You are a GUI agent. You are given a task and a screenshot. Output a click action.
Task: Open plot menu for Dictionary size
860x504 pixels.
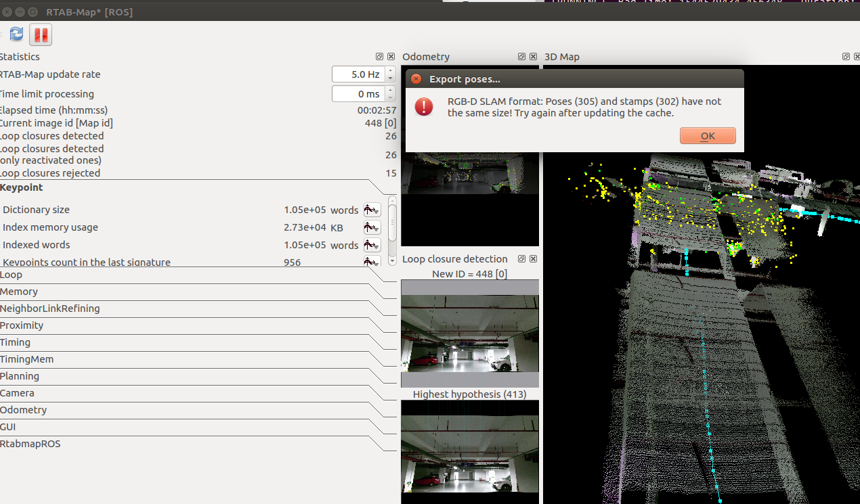372,210
